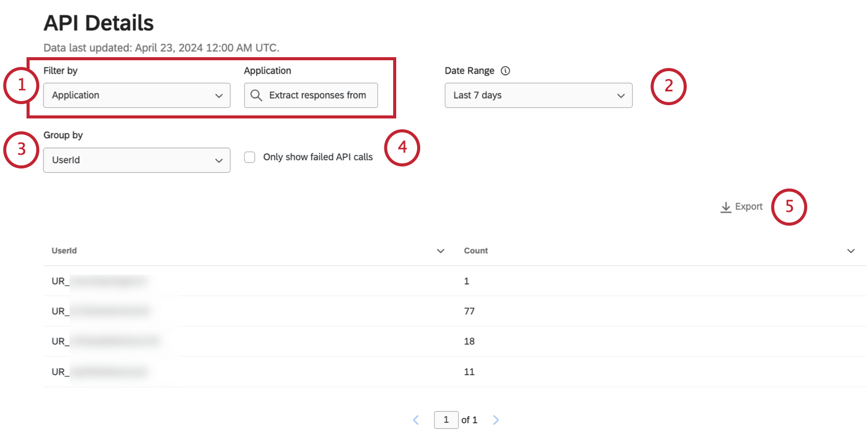Select the user row with count 11

coord(255,372)
